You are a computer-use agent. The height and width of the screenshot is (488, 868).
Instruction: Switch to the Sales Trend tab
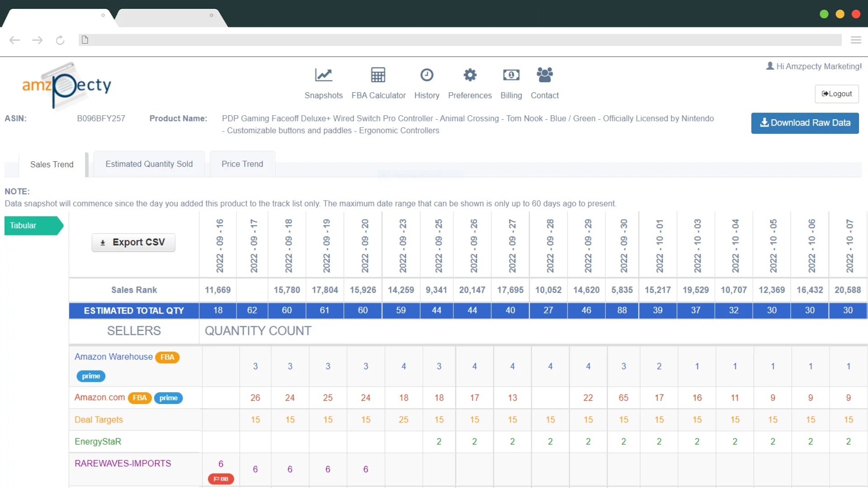(x=52, y=164)
